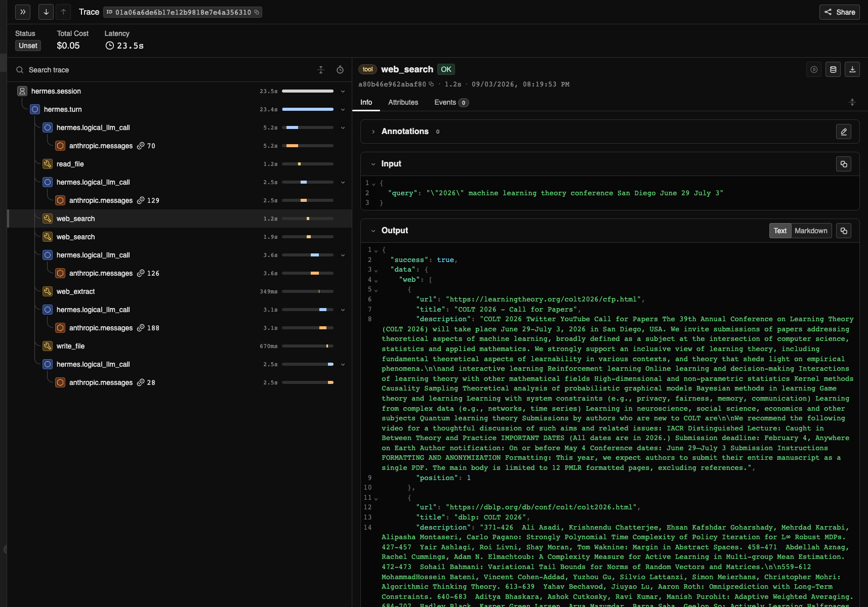The height and width of the screenshot is (607, 868).
Task: Select anthropic.messages span with 188 links
Action: point(101,328)
